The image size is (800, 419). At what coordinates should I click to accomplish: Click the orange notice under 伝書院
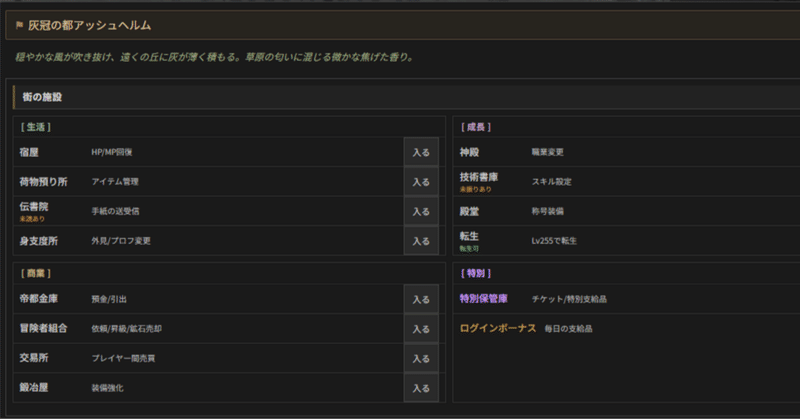click(x=32, y=219)
